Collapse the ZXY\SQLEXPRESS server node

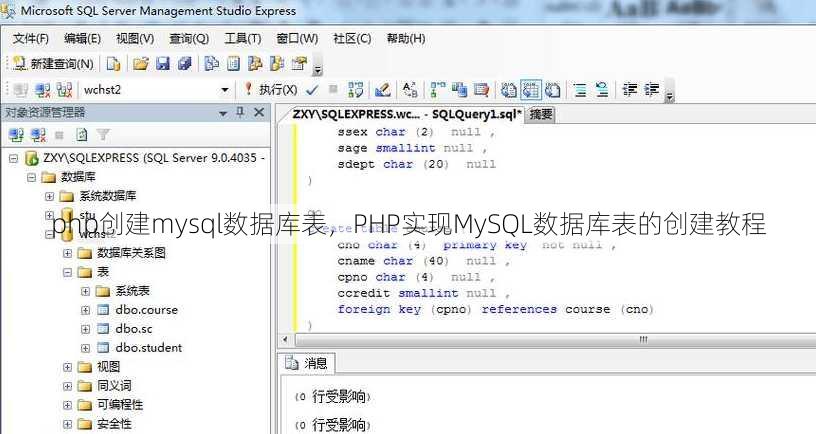click(x=13, y=158)
